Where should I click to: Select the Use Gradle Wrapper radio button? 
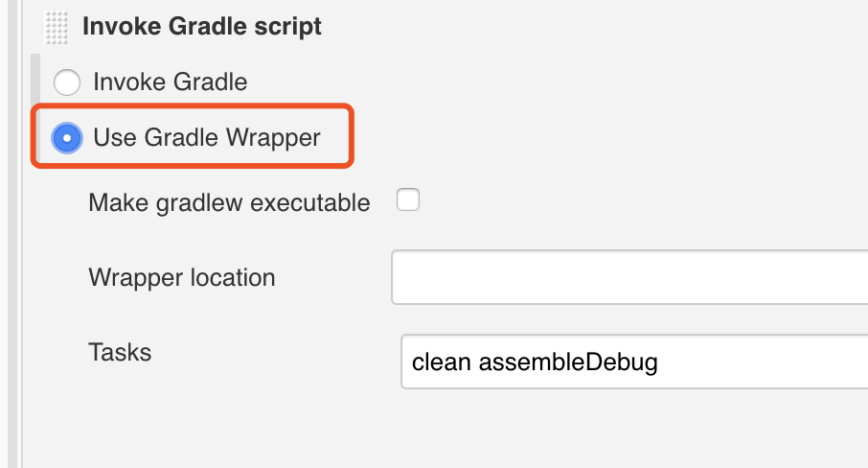[x=67, y=138]
